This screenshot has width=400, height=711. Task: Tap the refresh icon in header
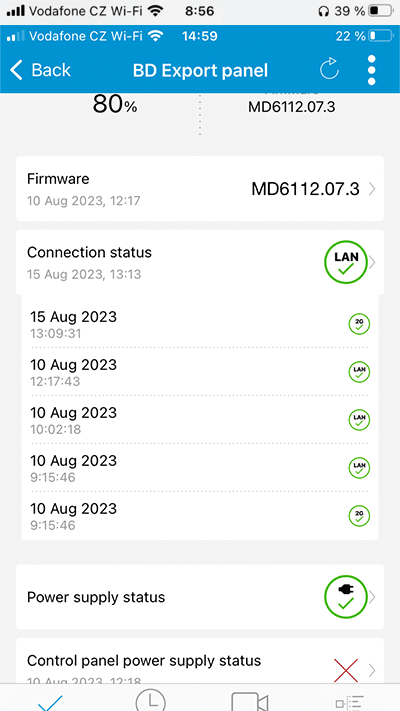tap(329, 70)
